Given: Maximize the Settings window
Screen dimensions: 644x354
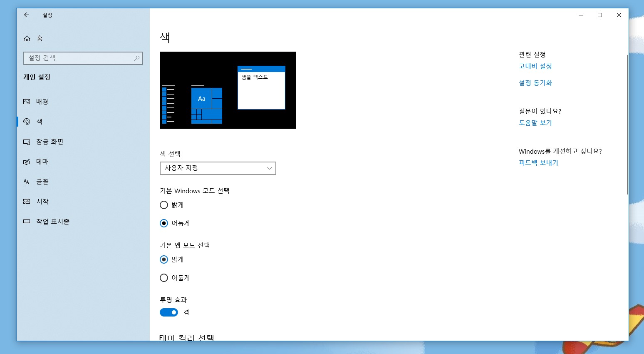Looking at the screenshot, I should point(600,15).
